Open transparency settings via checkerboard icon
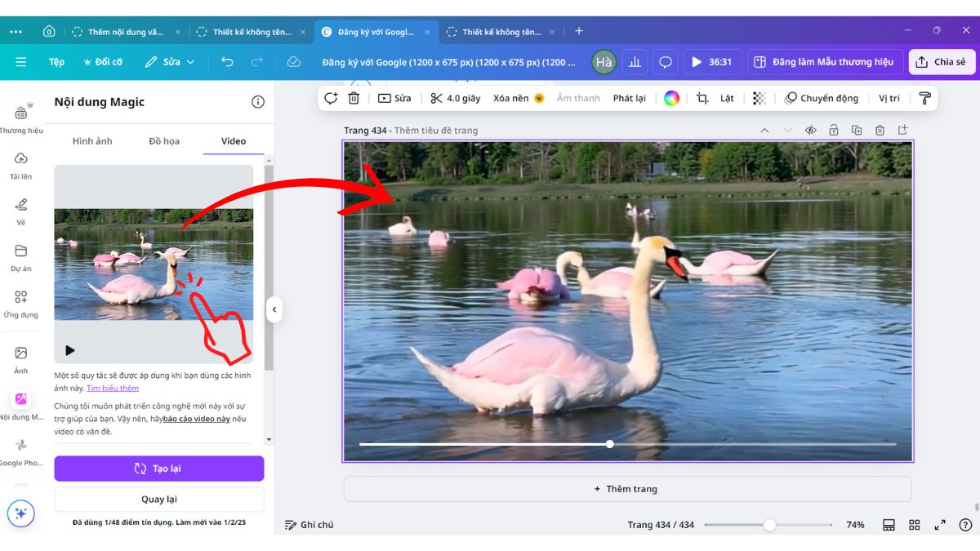 758,98
